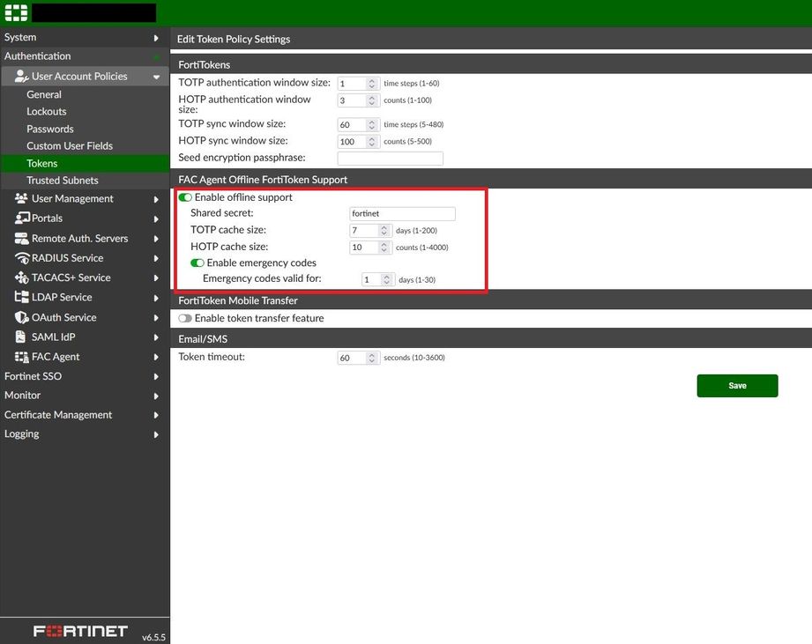
Task: Focus the Token timeout value field
Action: [x=352, y=358]
